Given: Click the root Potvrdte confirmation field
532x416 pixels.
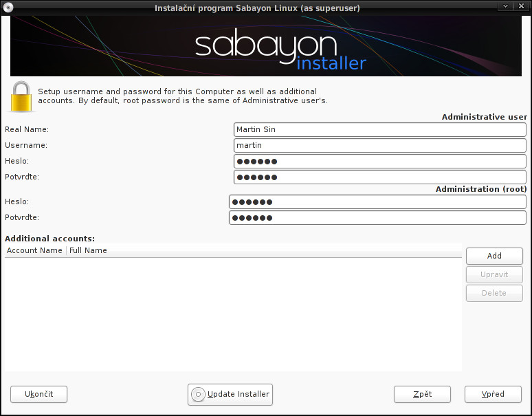Looking at the screenshot, I should (x=377, y=217).
